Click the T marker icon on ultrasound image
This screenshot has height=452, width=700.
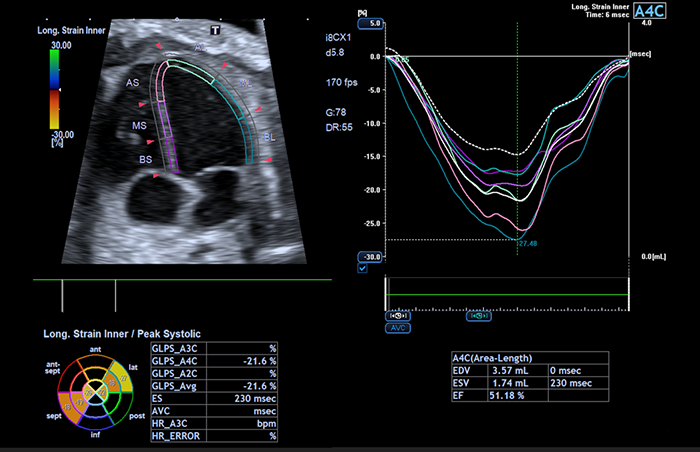click(215, 30)
